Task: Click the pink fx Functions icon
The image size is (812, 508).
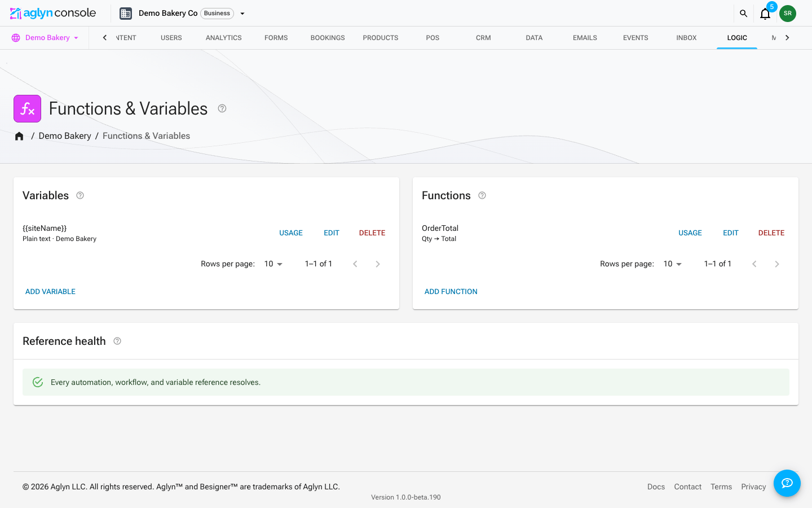Action: 28,109
